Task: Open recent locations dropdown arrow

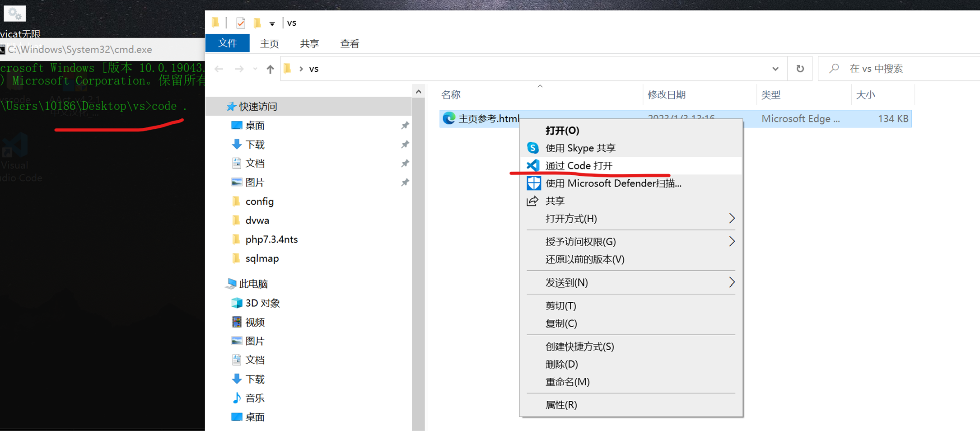Action: [255, 69]
